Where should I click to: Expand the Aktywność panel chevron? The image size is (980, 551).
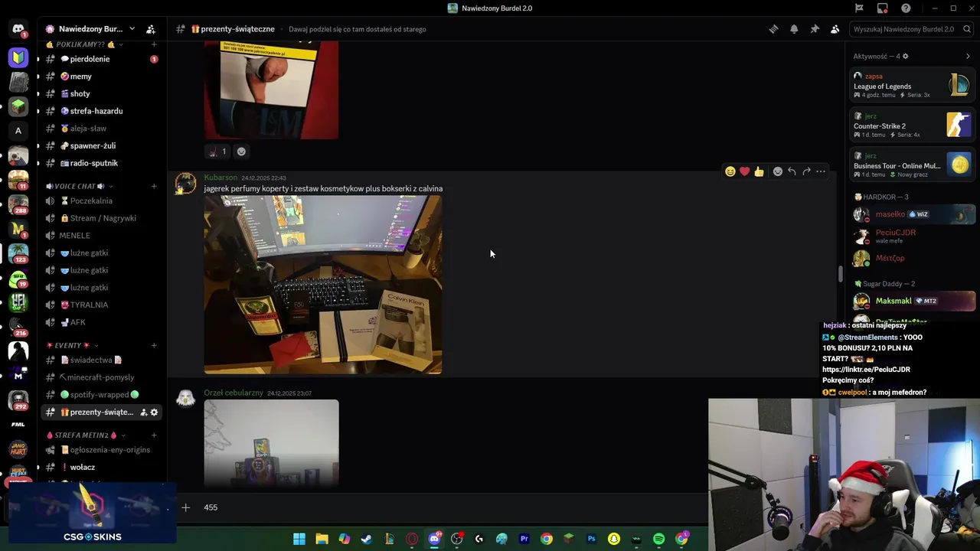968,57
